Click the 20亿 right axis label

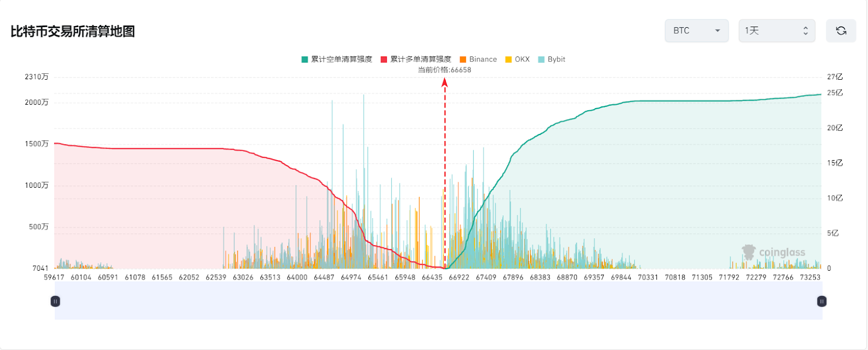click(835, 128)
